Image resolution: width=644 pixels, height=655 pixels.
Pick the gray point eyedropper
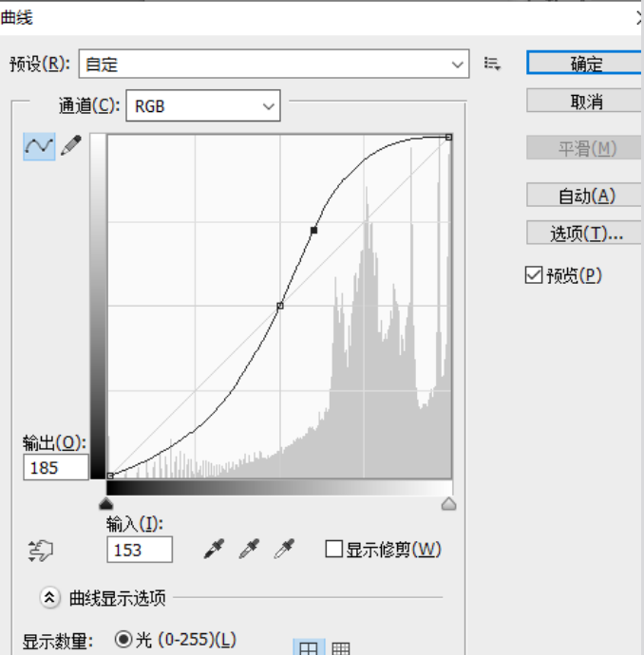pos(250,549)
